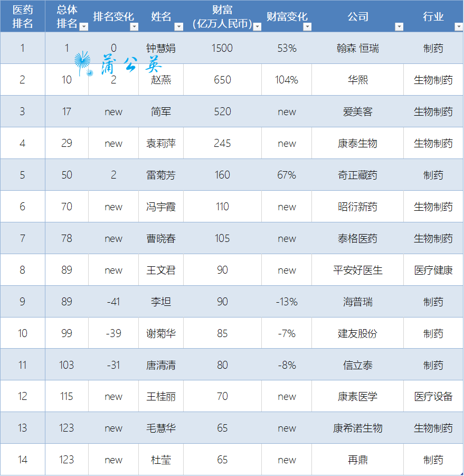Click company cell 爱美客
The image size is (464, 476).
click(357, 111)
